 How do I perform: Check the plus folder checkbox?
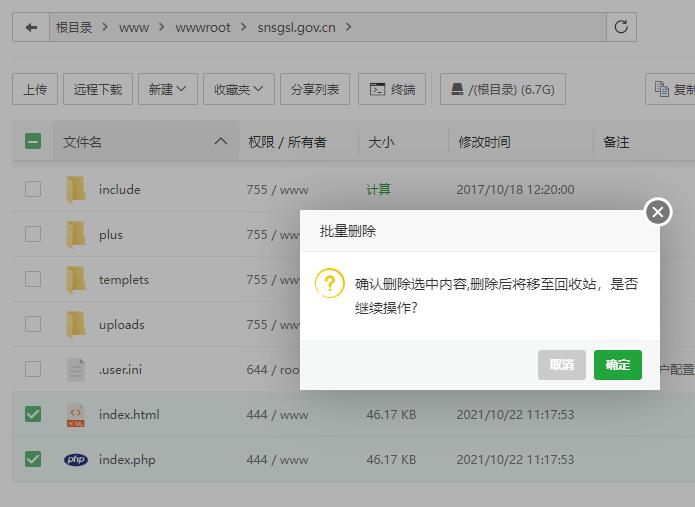click(x=33, y=234)
